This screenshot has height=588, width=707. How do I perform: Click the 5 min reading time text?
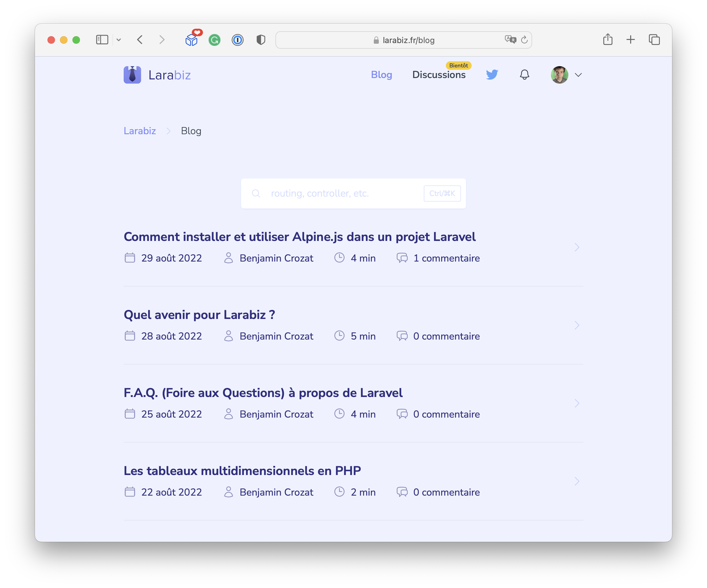[x=363, y=336]
